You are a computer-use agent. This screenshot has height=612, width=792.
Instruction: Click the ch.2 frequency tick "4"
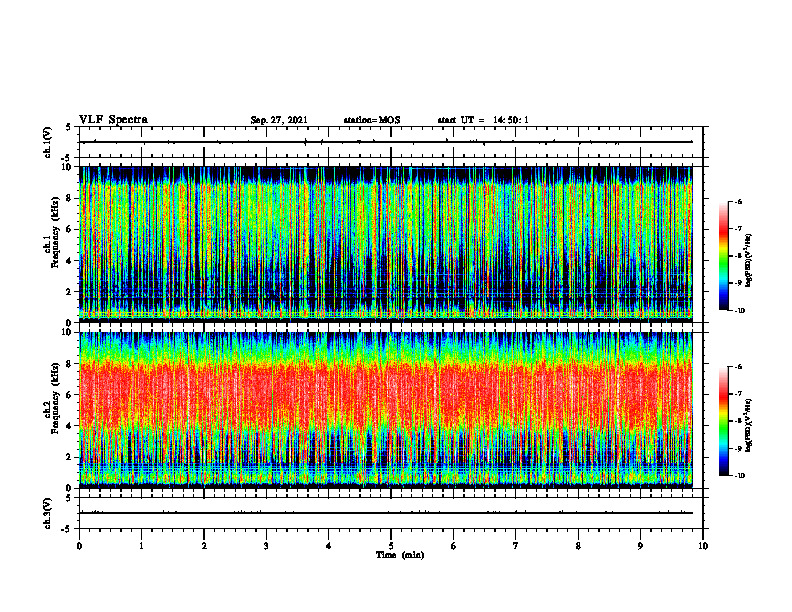(71, 426)
